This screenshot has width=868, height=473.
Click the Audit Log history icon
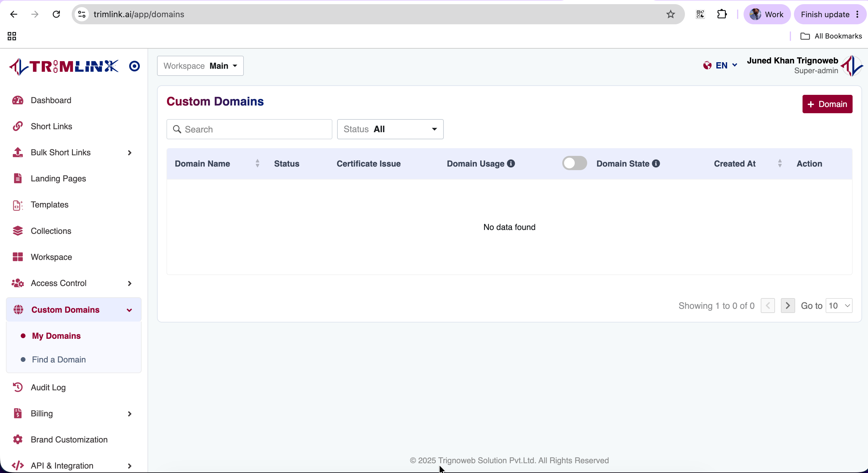pos(17,387)
